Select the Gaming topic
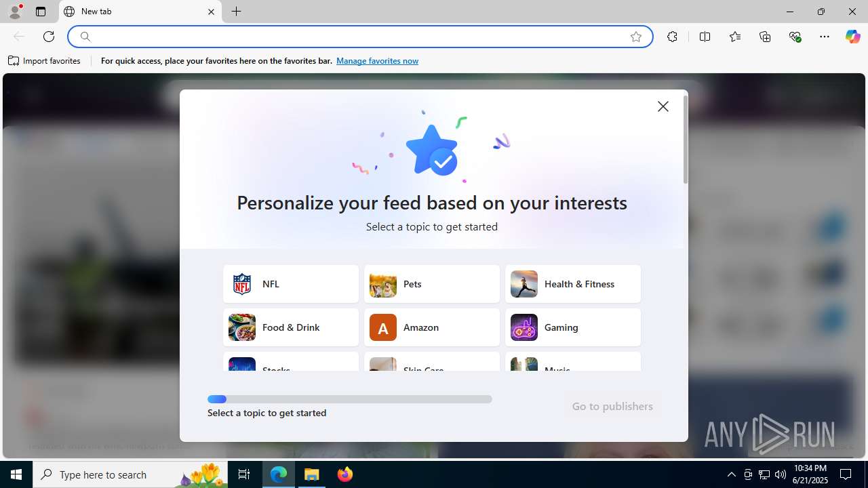Image resolution: width=868 pixels, height=488 pixels. (x=573, y=327)
